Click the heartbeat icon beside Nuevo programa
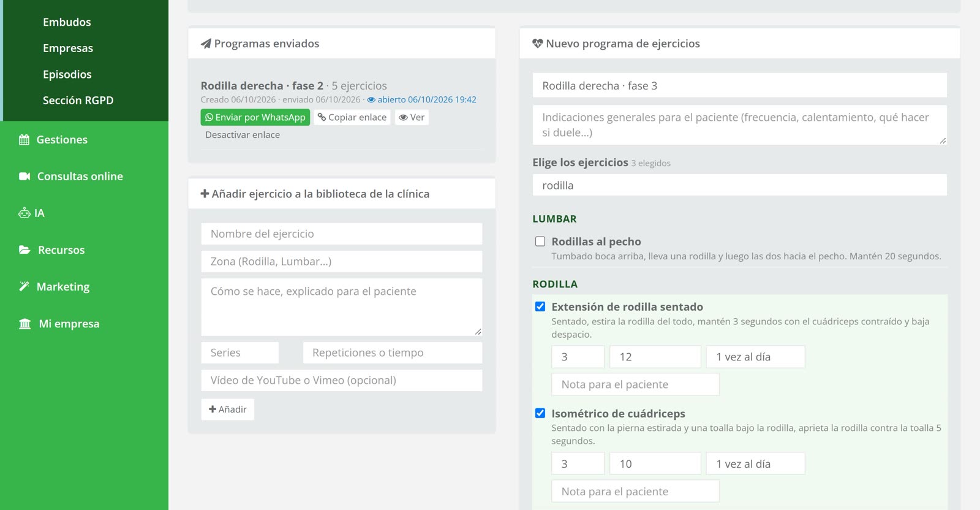Viewport: 980px width, 510px height. pyautogui.click(x=538, y=44)
